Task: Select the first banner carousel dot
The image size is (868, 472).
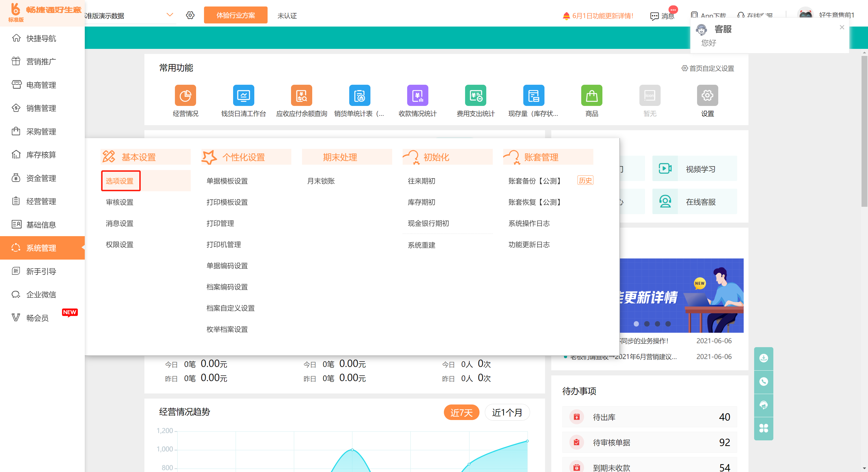Action: click(636, 324)
